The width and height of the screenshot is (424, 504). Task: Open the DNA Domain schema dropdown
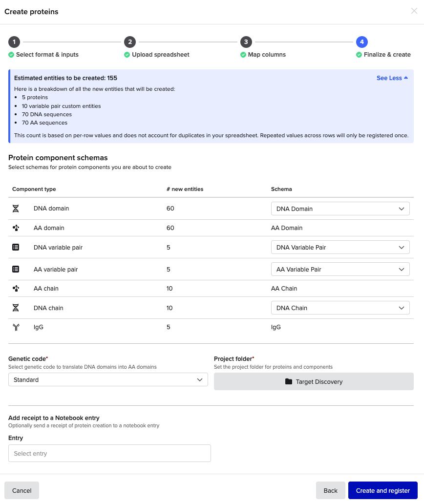[x=340, y=209]
